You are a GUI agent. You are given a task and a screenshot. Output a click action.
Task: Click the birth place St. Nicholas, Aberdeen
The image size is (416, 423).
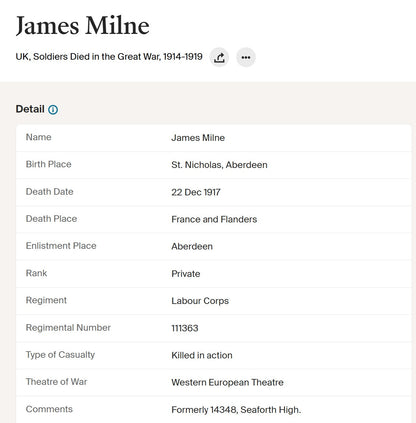click(219, 165)
